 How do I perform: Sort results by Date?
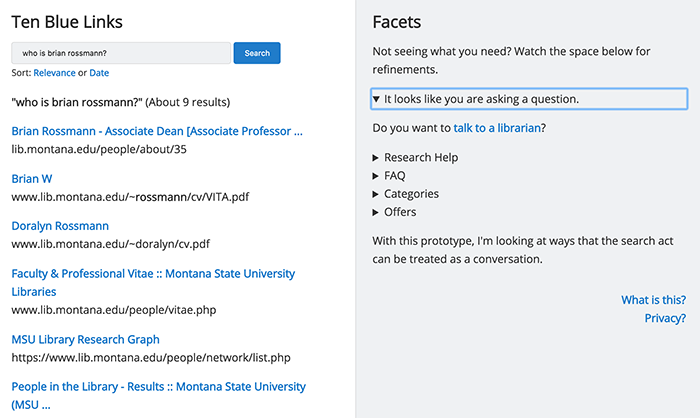click(x=99, y=73)
